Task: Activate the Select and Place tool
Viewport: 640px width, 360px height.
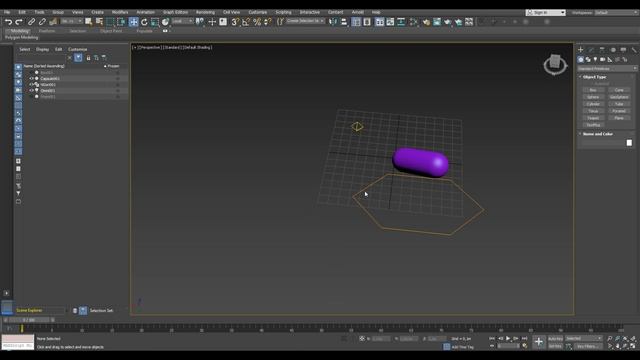Action: tap(165, 22)
